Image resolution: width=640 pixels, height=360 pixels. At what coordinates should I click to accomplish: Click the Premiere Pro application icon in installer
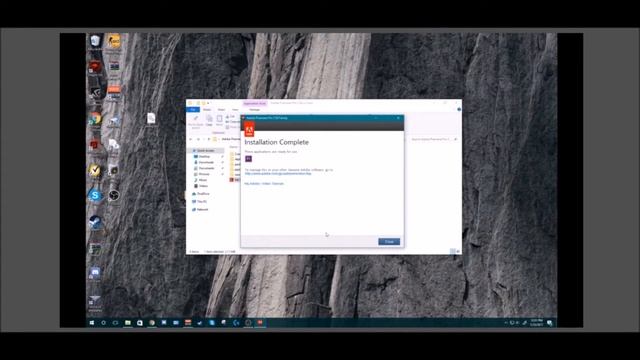pyautogui.click(x=248, y=159)
